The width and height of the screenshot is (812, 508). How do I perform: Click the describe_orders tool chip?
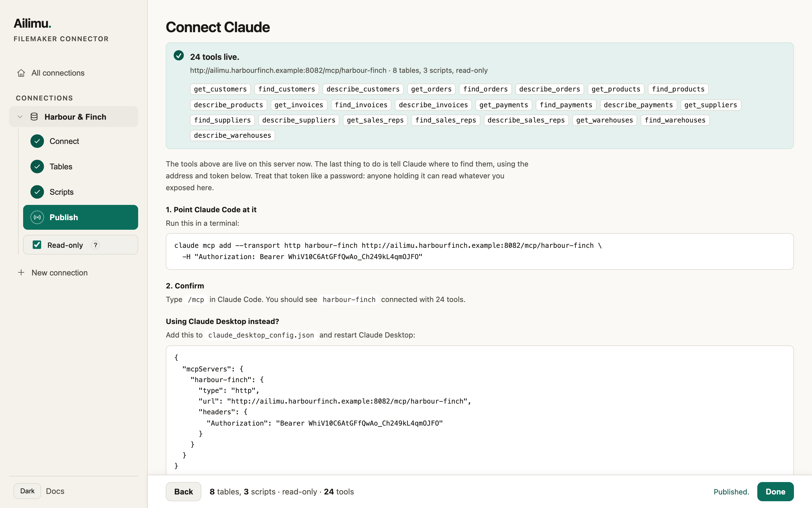[x=550, y=89]
